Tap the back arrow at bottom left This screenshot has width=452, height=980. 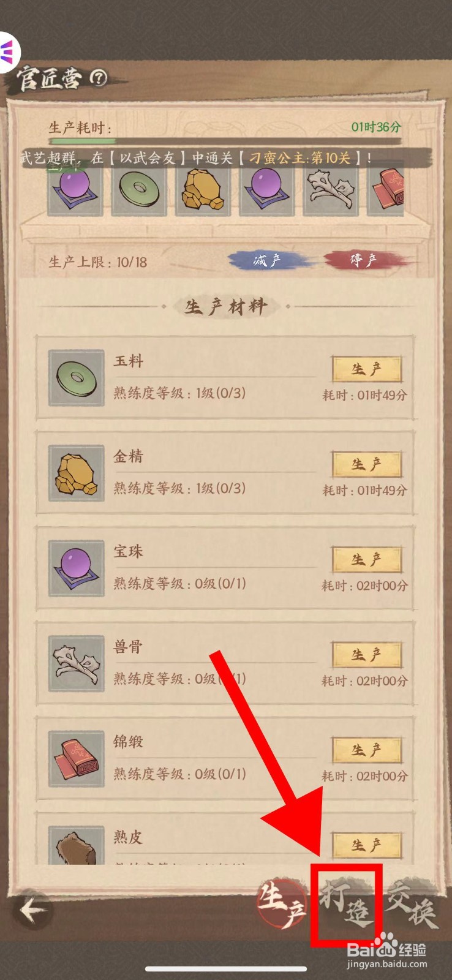(33, 910)
